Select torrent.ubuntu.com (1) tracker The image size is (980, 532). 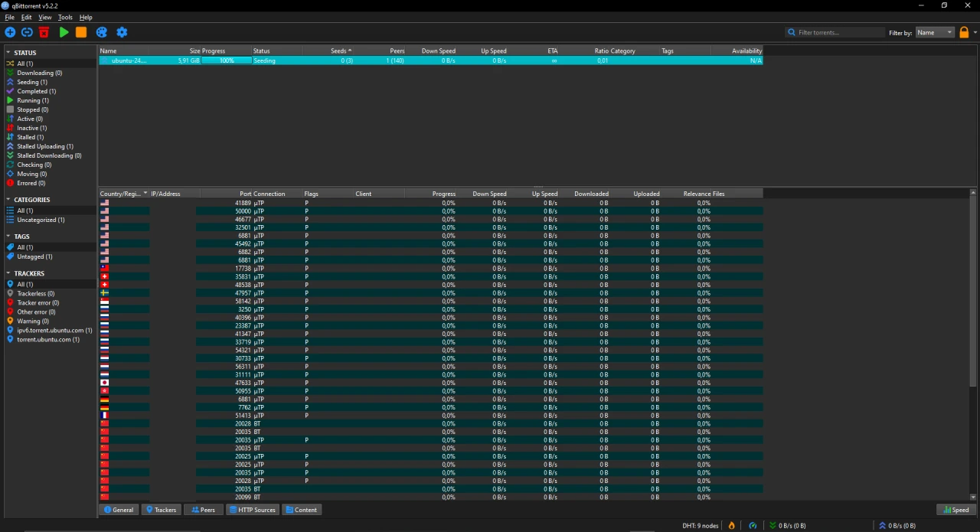click(48, 339)
